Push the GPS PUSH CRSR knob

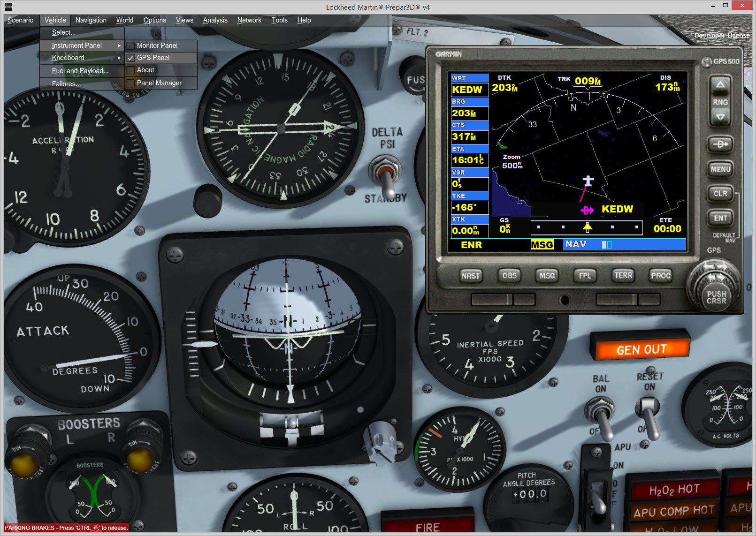click(716, 296)
